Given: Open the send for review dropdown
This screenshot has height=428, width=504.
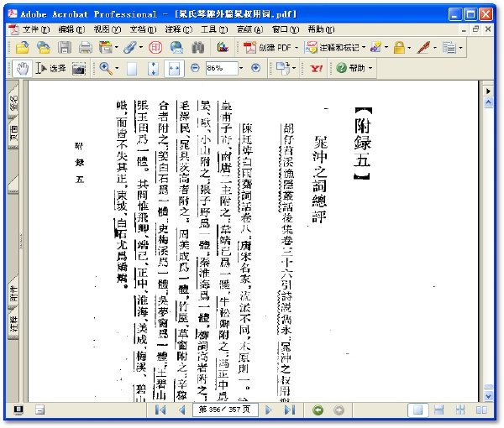Looking at the screenshot, I should [379, 48].
